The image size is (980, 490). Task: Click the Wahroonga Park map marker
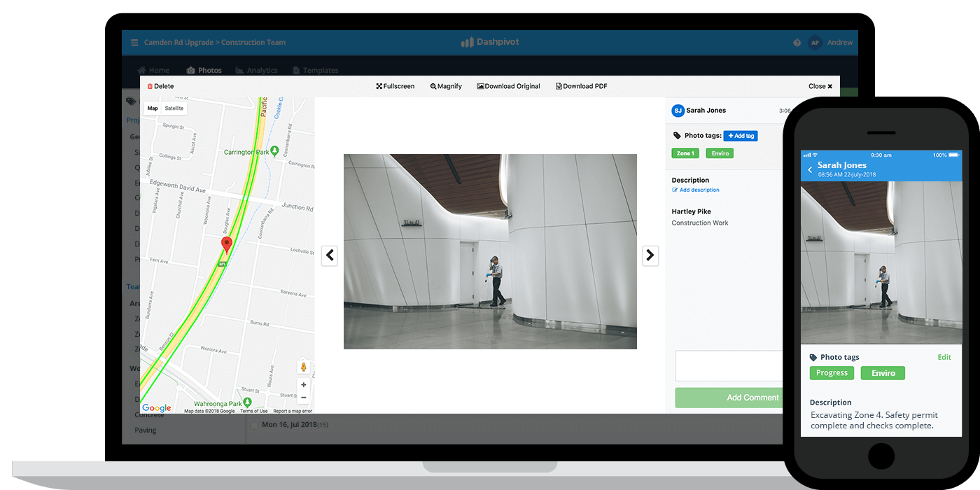click(x=248, y=403)
